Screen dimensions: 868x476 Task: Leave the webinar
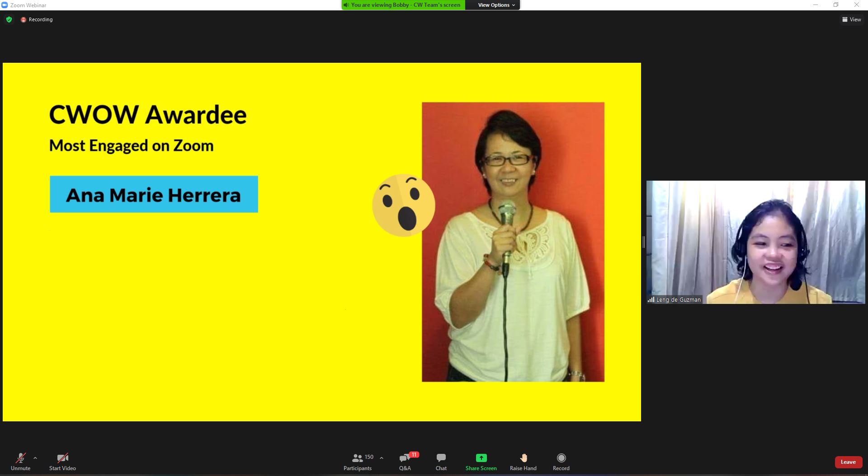coord(848,462)
